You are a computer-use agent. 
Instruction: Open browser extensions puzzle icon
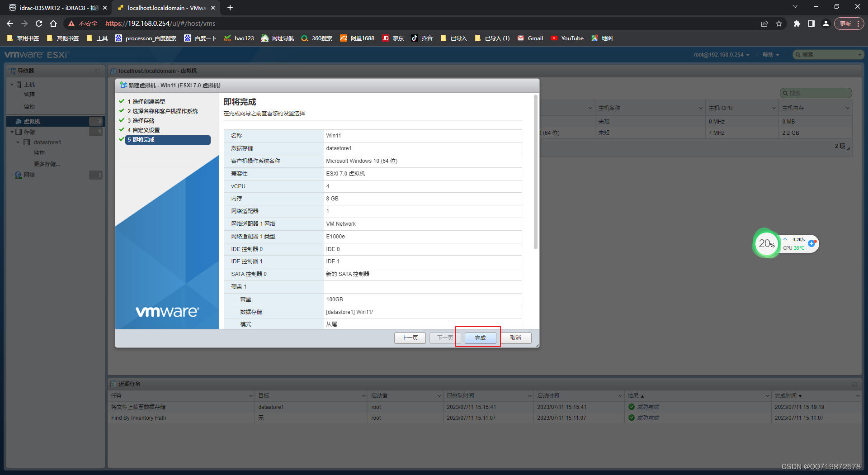click(x=797, y=24)
